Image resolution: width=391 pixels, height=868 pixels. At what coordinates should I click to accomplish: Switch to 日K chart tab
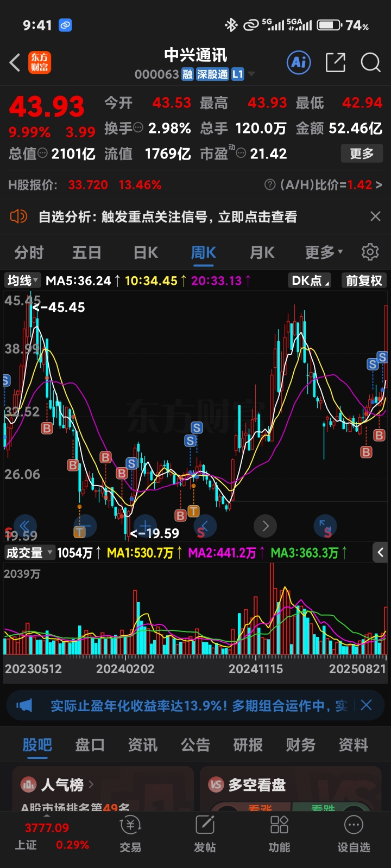146,252
